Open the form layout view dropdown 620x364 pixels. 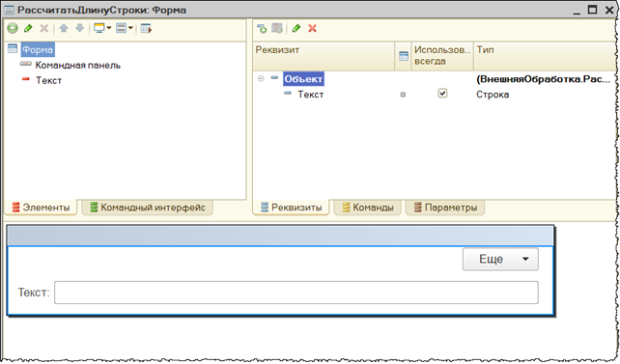125,28
